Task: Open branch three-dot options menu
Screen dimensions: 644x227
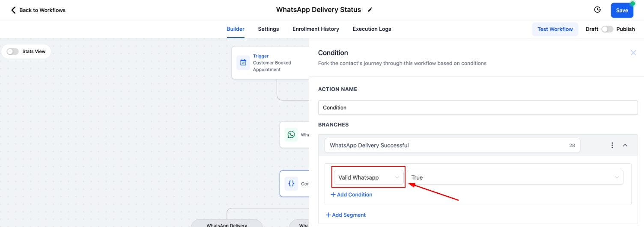Action: click(x=612, y=145)
